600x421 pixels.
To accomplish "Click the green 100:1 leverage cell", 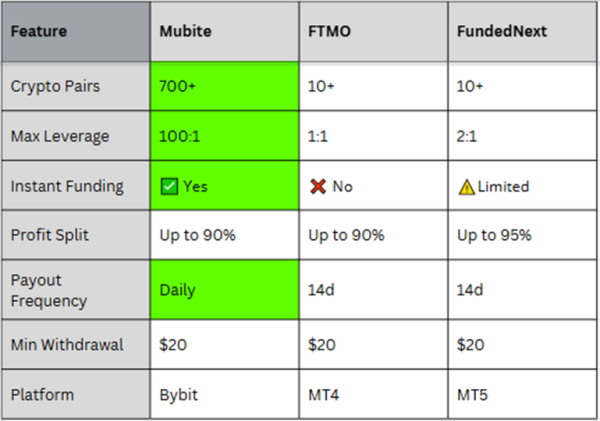I will 225,136.
